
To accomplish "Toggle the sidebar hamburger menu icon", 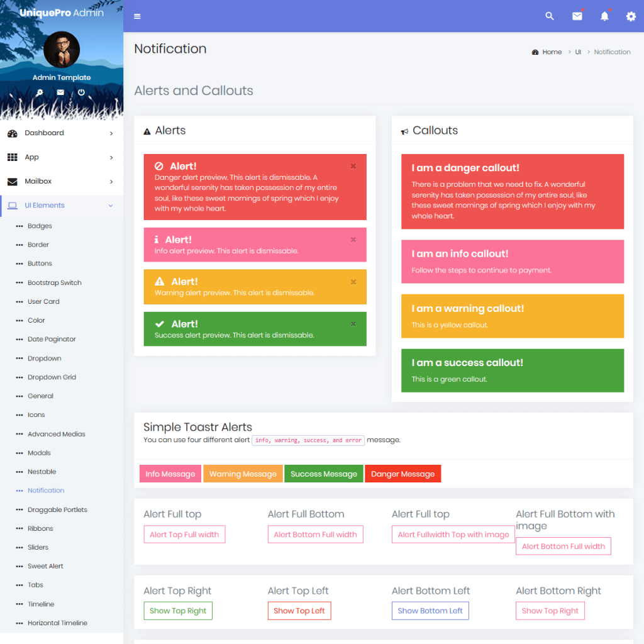I will pyautogui.click(x=137, y=16).
